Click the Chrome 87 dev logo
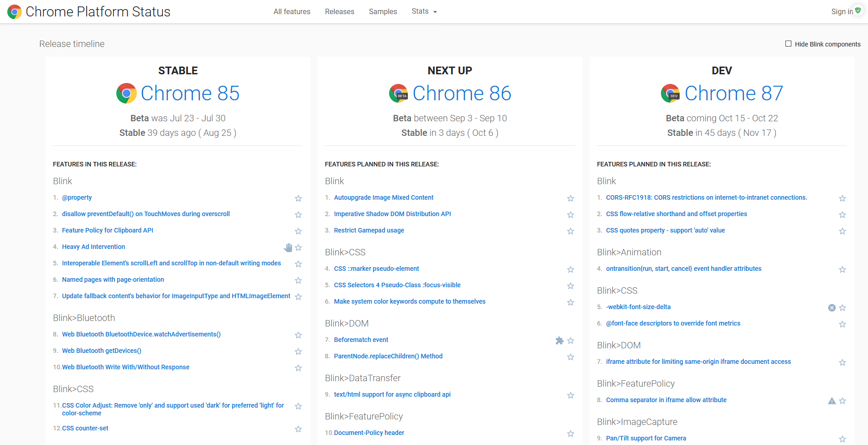Image resolution: width=868 pixels, height=445 pixels. (x=670, y=93)
